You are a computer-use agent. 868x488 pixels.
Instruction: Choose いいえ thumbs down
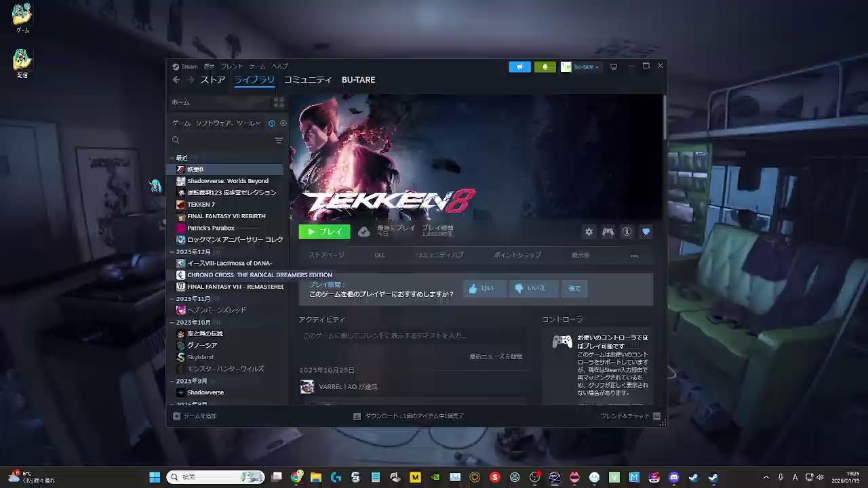point(534,288)
